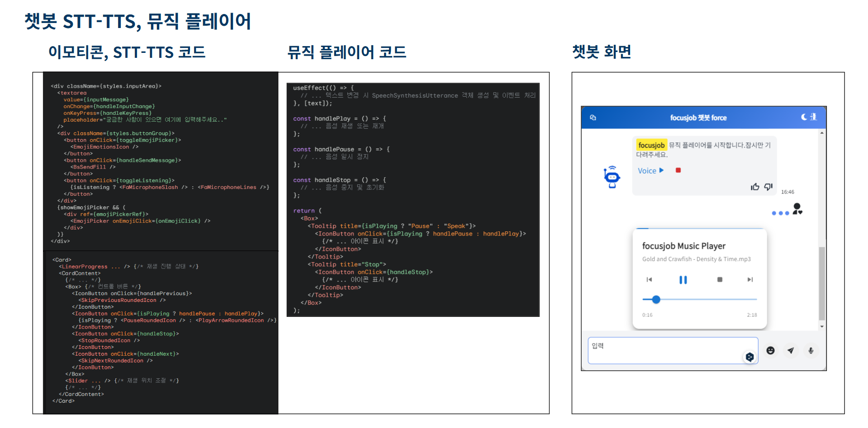Toggle dark mode with moon icon
The image size is (868, 428).
point(804,117)
